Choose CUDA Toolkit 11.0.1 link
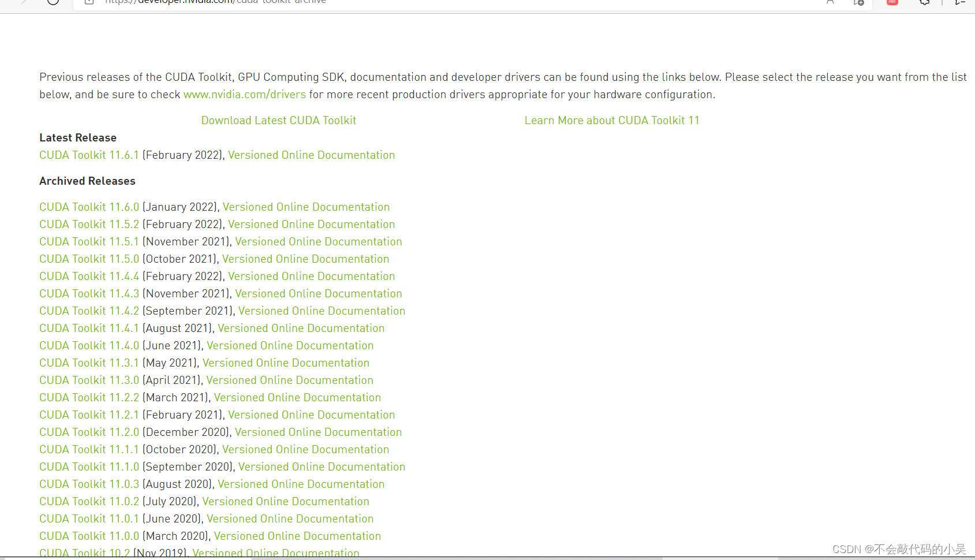The width and height of the screenshot is (975, 560). coord(89,519)
